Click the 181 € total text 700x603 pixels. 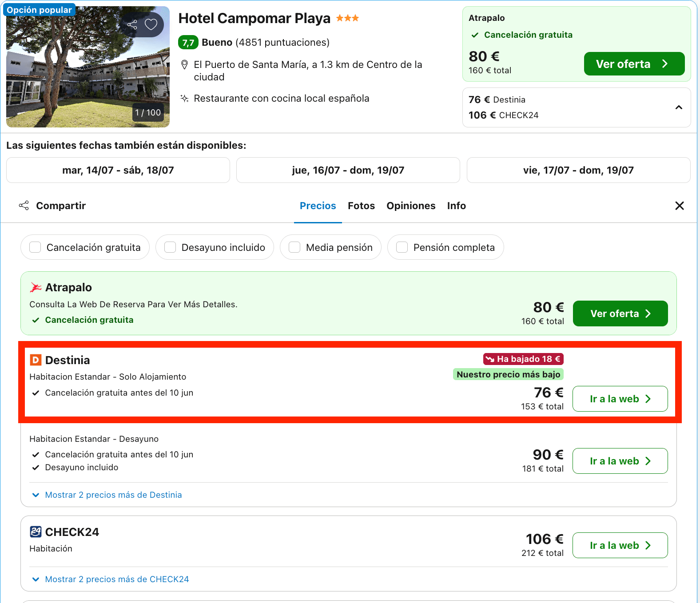pyautogui.click(x=543, y=468)
